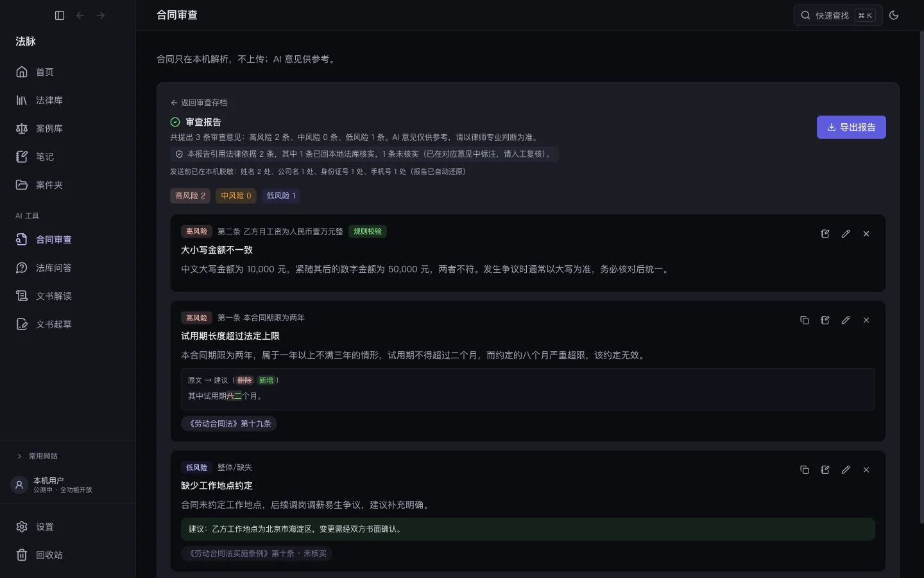Toggle the sidebar panel icon
This screenshot has height=578, width=924.
coord(60,15)
